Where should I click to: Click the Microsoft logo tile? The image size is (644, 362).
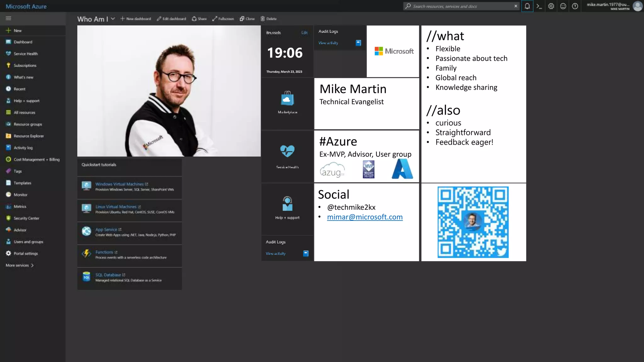pos(393,51)
